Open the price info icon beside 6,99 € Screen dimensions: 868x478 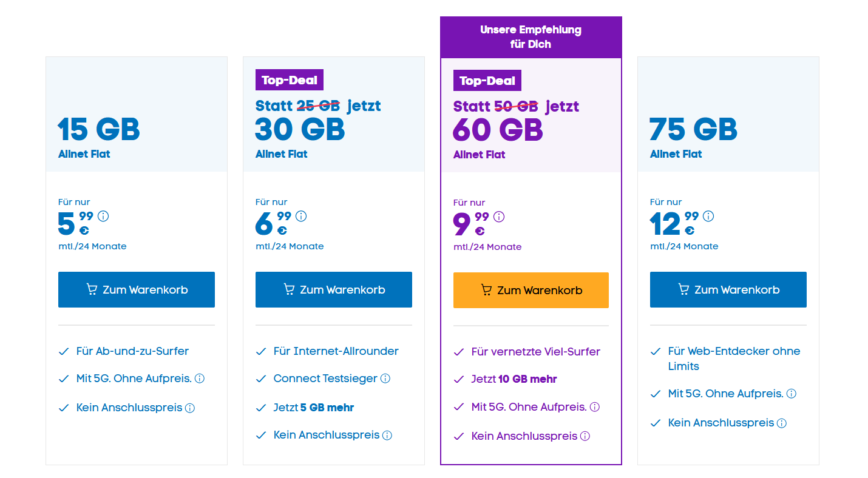coord(300,216)
